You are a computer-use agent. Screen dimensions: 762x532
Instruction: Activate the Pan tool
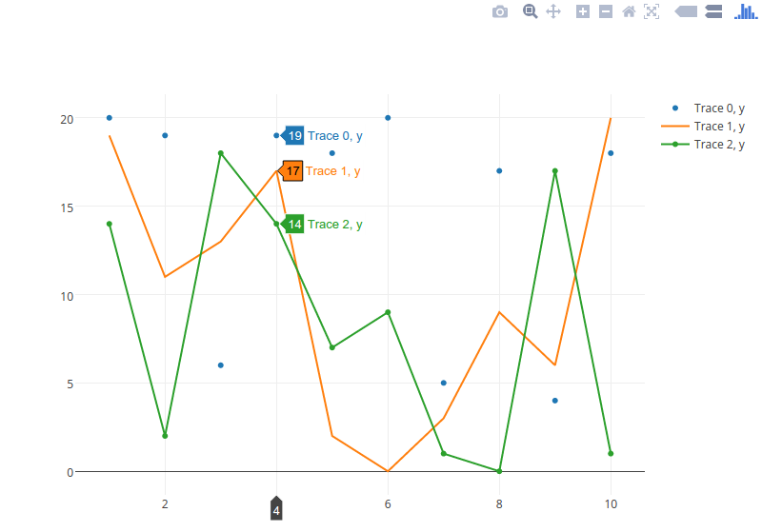553,11
